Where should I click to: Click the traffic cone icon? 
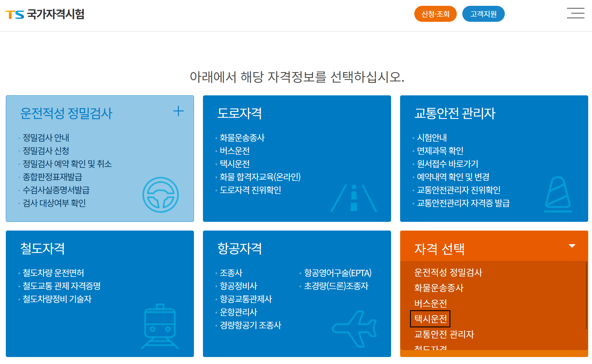click(x=558, y=194)
